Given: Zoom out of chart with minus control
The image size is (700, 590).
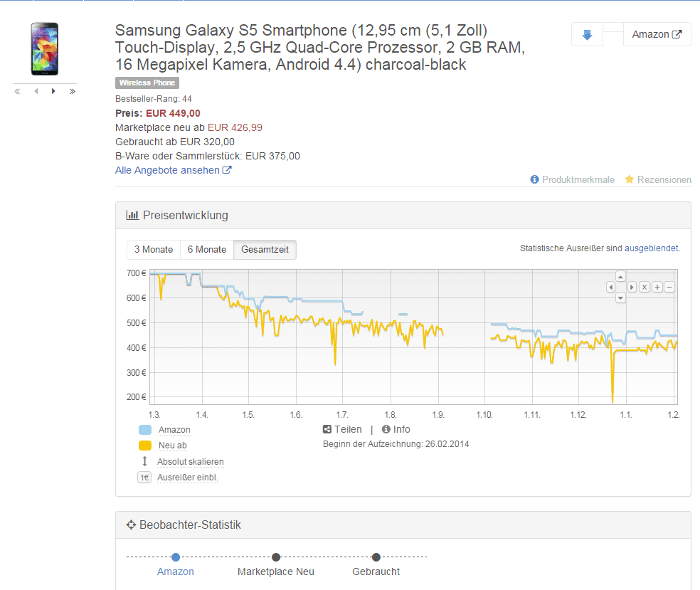Looking at the screenshot, I should tap(669, 288).
